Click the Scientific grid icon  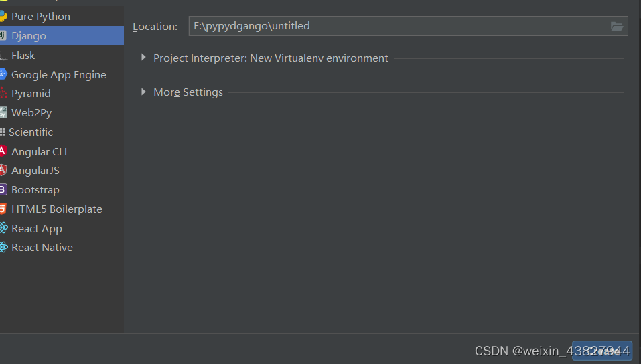pos(3,132)
